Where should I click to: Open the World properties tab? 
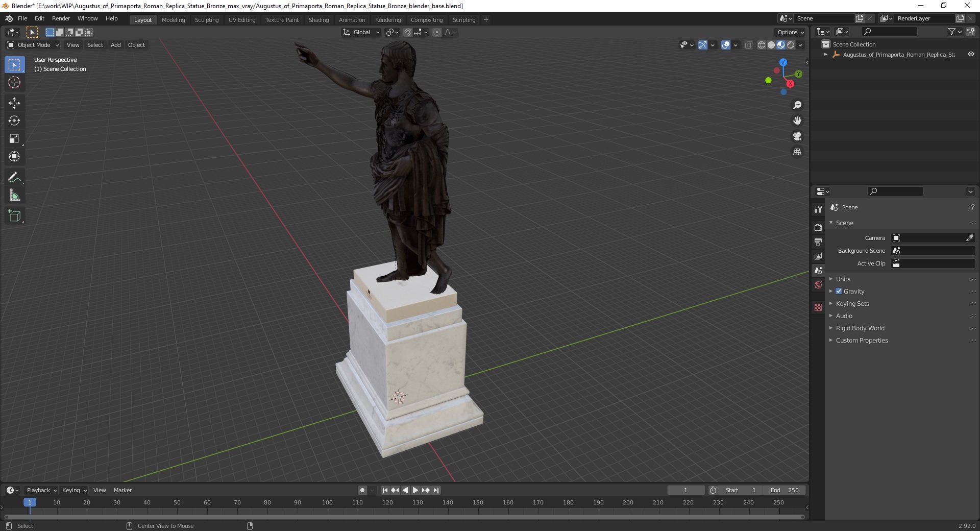[x=818, y=285]
